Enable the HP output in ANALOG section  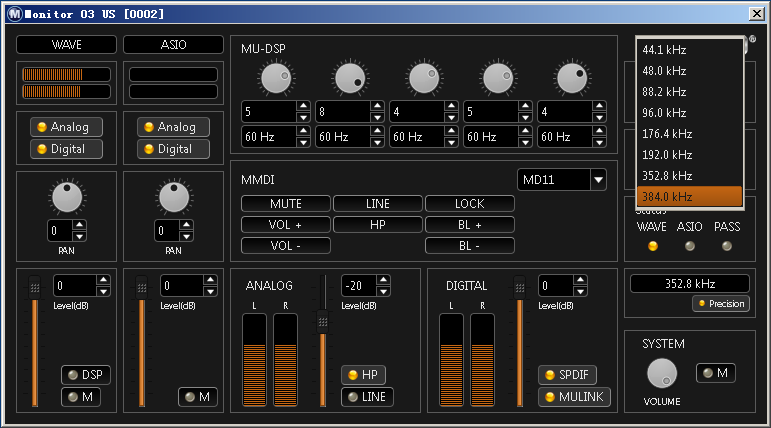[363, 375]
